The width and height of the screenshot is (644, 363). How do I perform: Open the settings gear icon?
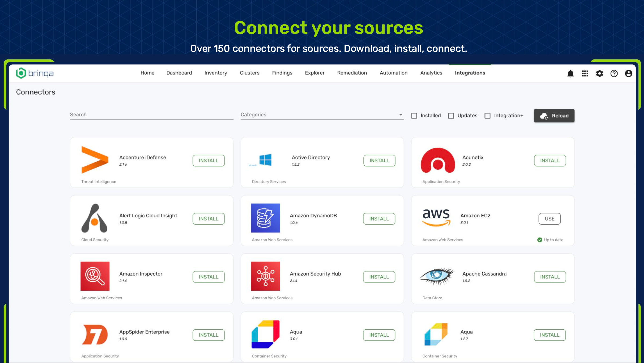tap(599, 73)
